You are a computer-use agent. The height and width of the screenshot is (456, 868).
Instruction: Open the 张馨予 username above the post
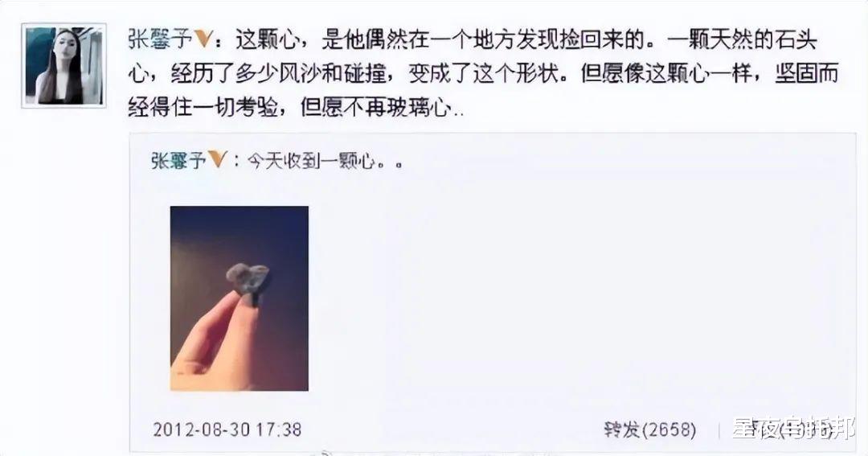click(159, 39)
